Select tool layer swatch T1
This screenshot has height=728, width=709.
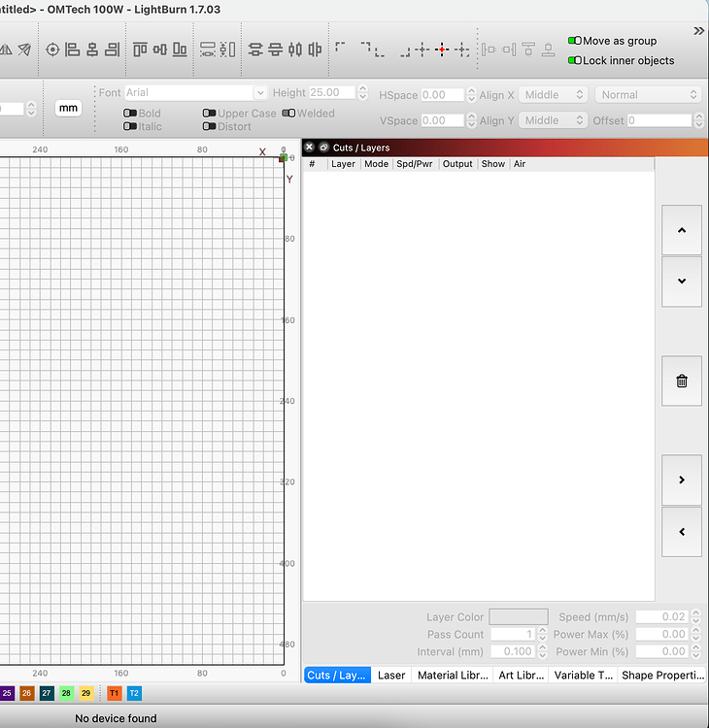pos(115,693)
